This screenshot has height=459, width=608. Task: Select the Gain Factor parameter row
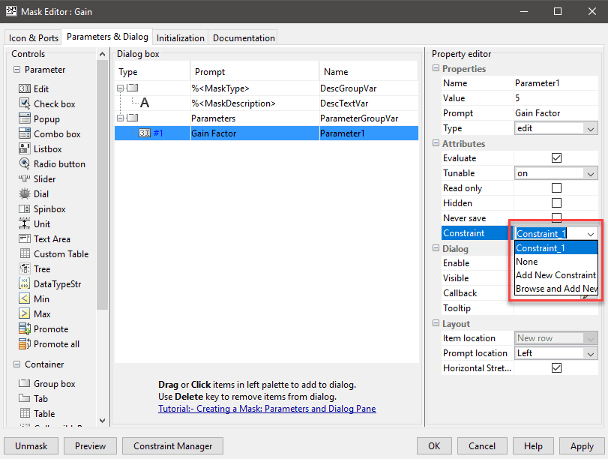tap(266, 133)
